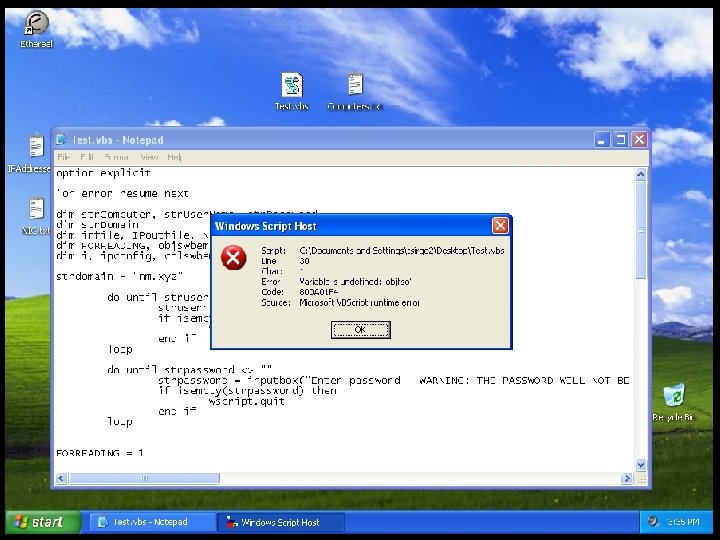Screen dimensions: 720x540
Task: Select the Computers text file desktop icon
Action: tap(355, 84)
